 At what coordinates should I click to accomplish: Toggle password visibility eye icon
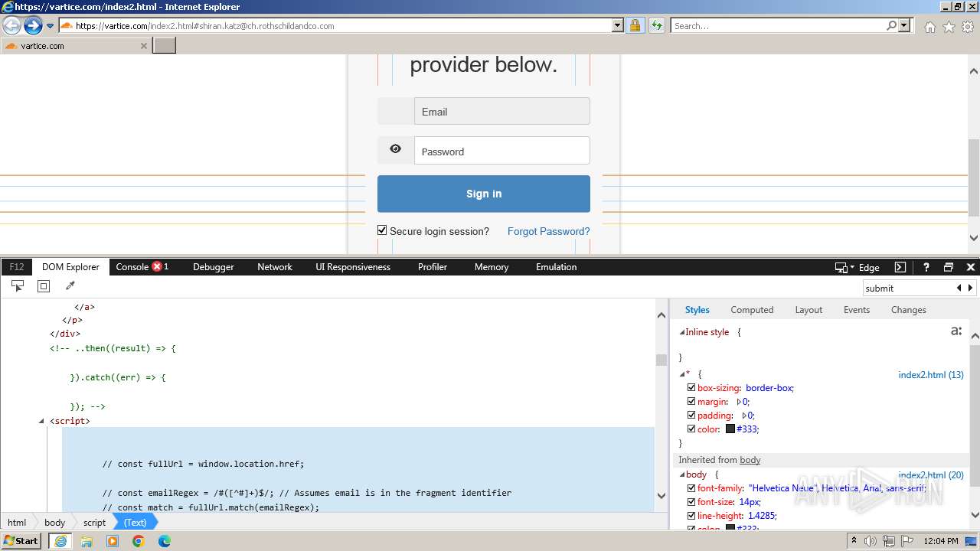(395, 149)
